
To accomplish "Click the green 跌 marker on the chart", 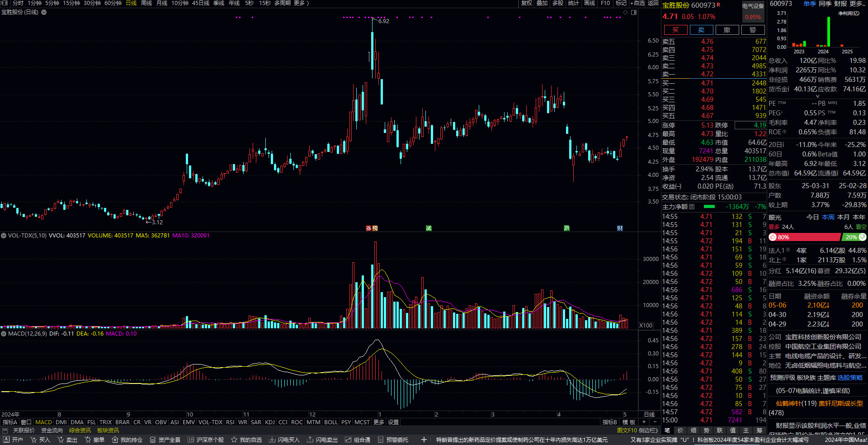I will pyautogui.click(x=566, y=228).
